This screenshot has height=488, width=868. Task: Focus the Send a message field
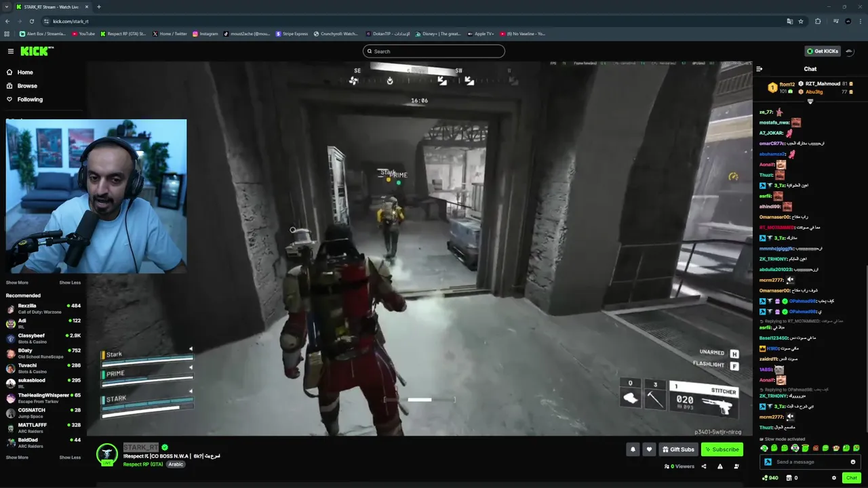(811, 462)
